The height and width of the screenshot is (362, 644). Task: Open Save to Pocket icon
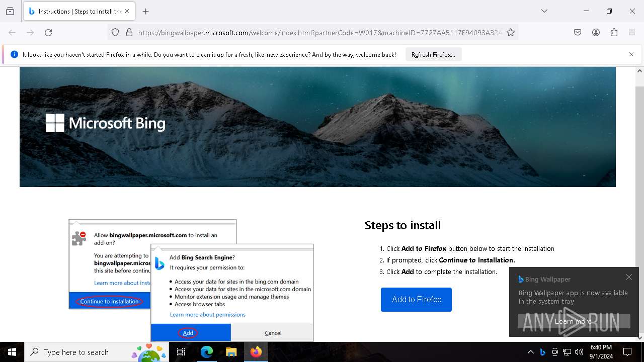tap(578, 32)
